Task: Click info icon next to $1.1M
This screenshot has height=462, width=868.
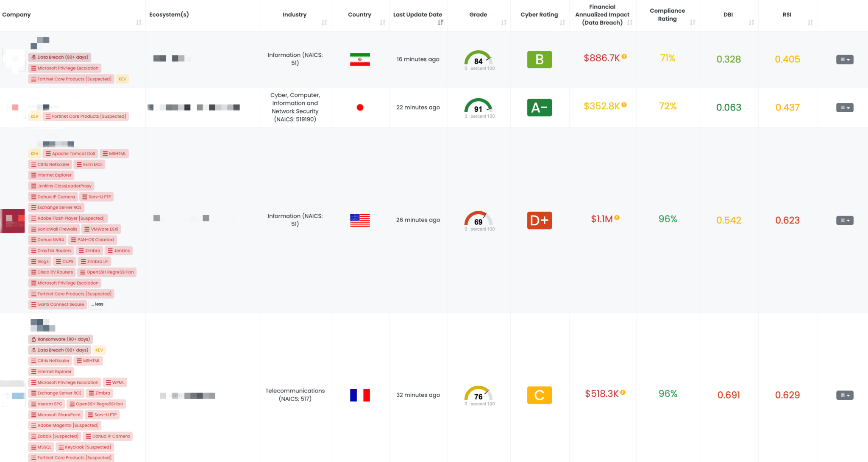Action: coord(617,218)
